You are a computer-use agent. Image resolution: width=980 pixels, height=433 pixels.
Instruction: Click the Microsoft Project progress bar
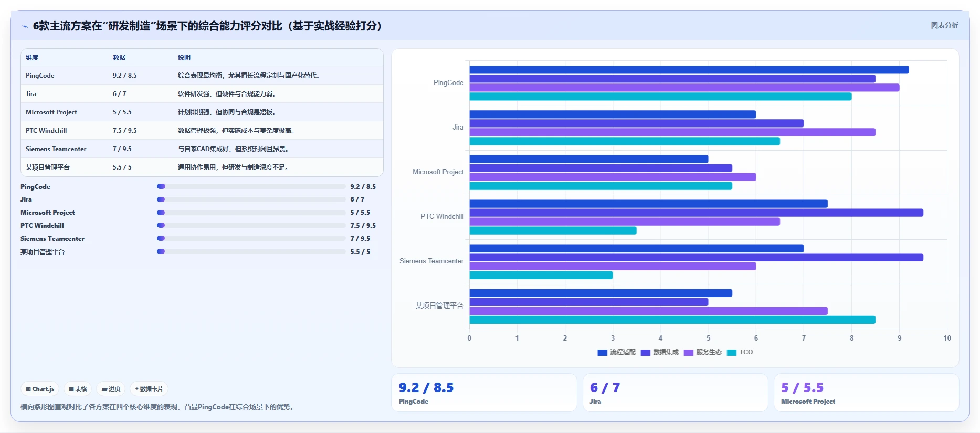pos(251,213)
